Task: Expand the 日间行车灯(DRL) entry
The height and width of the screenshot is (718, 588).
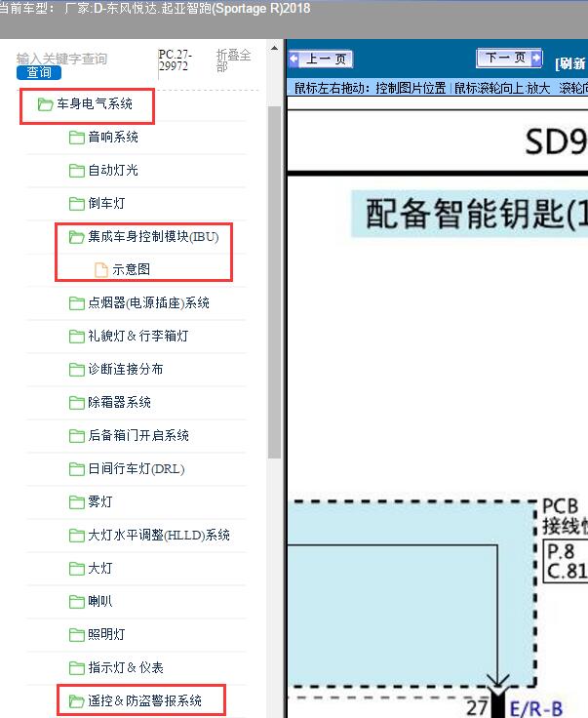Action: (137, 468)
